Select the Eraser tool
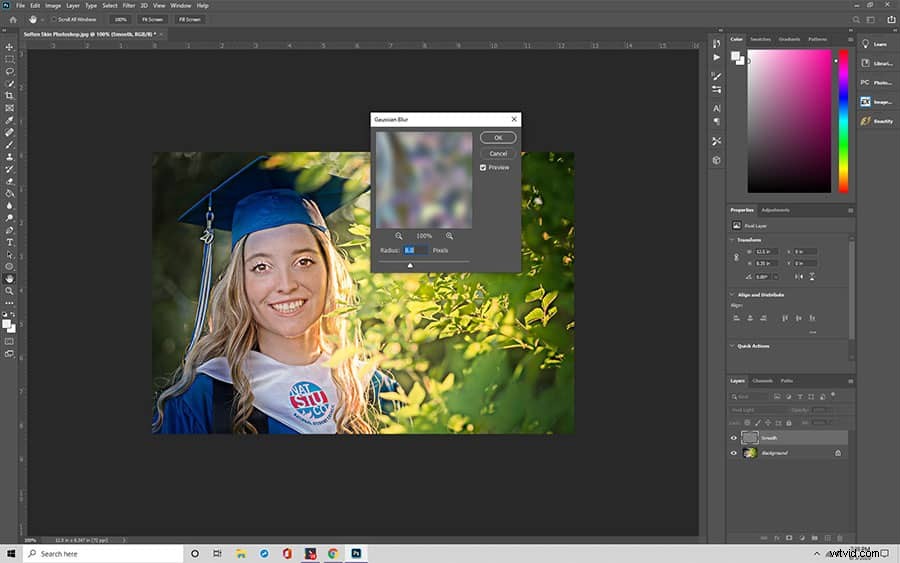 (9, 181)
